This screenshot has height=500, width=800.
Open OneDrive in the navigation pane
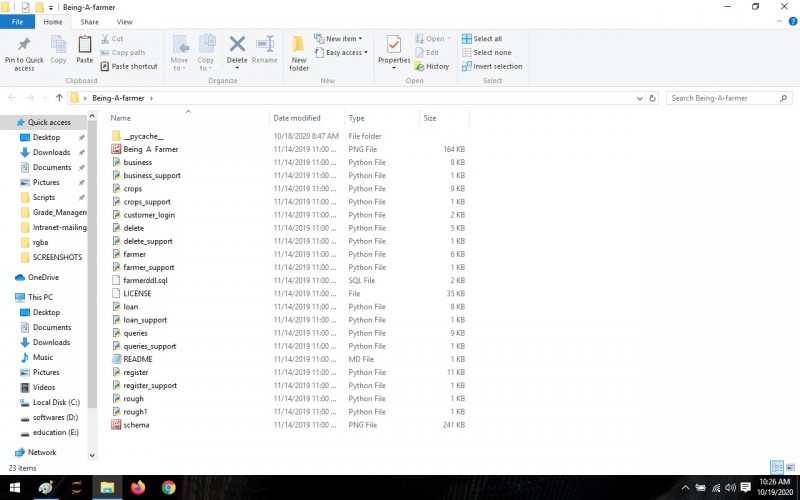pyautogui.click(x=37, y=278)
